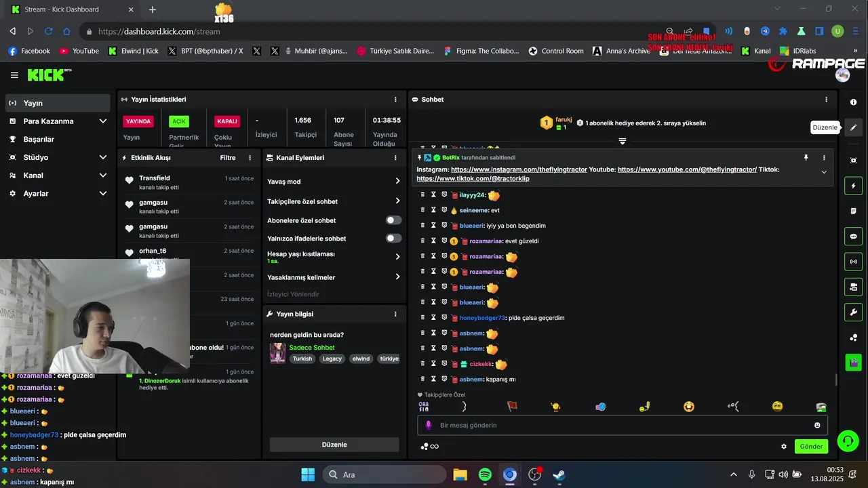
Task: Open the emoji picker in the message box
Action: 817,425
